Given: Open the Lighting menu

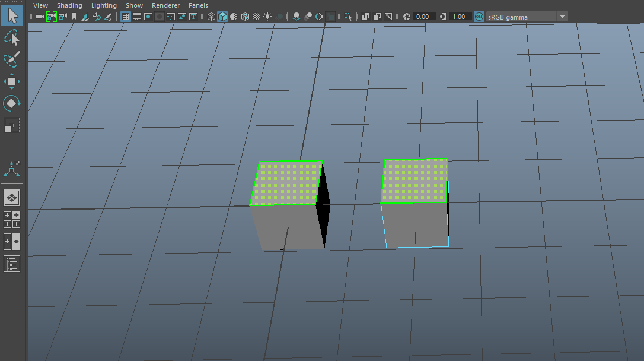Looking at the screenshot, I should [104, 5].
